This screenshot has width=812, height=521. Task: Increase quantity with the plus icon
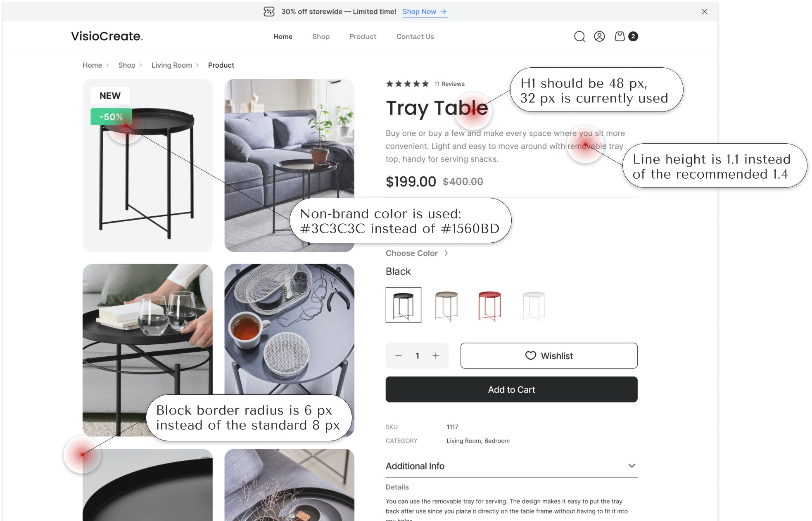(436, 355)
